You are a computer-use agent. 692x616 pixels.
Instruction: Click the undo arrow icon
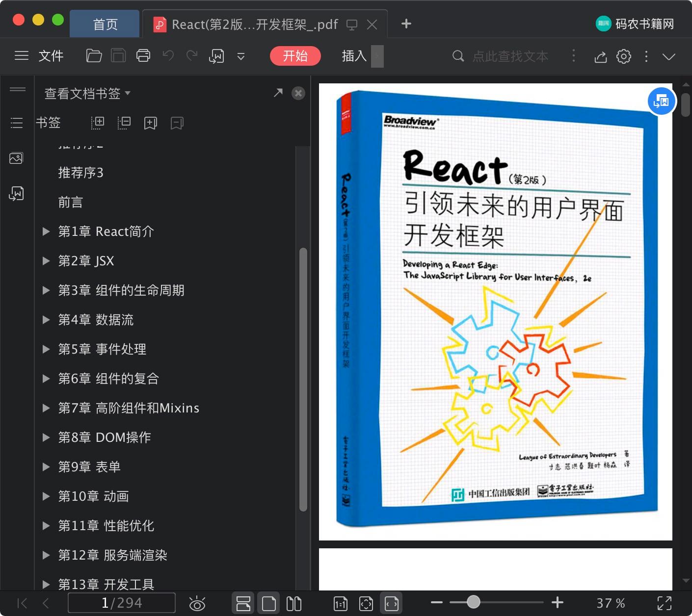click(168, 56)
